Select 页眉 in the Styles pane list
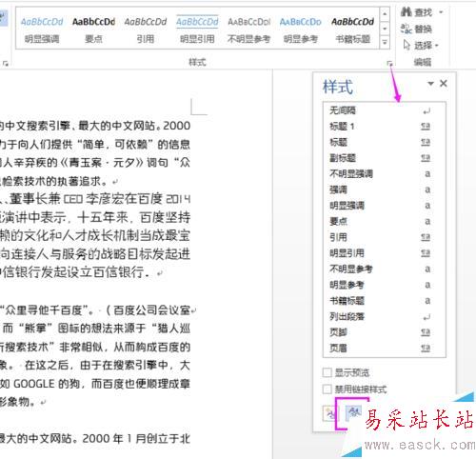 point(384,349)
